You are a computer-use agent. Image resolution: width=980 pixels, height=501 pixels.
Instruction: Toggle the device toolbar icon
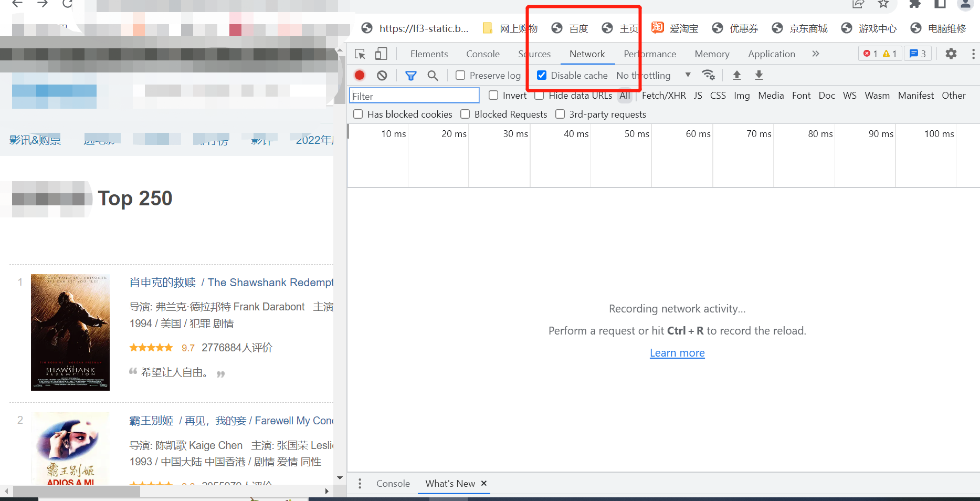(381, 54)
